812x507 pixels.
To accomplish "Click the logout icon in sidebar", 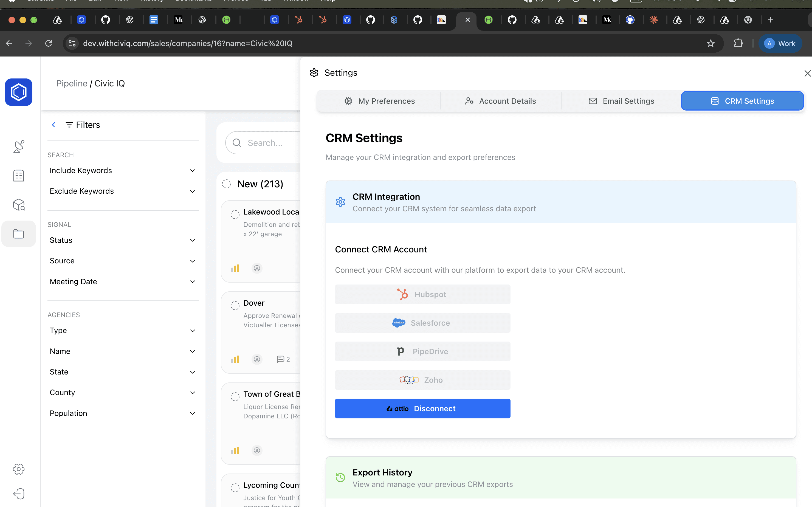I will (19, 494).
